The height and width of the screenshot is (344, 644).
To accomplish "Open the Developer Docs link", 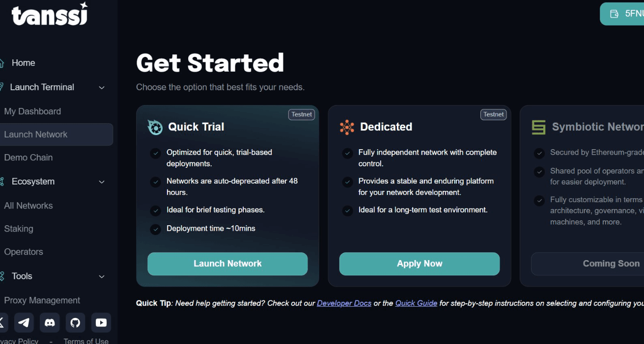I will coord(344,303).
